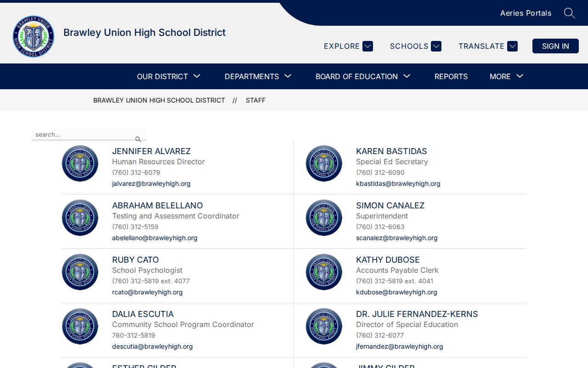
Task: Open the site search magnifier icon
Action: tap(569, 13)
